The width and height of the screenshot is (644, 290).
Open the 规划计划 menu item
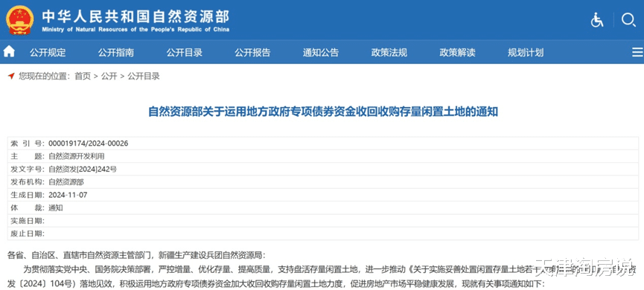526,53
